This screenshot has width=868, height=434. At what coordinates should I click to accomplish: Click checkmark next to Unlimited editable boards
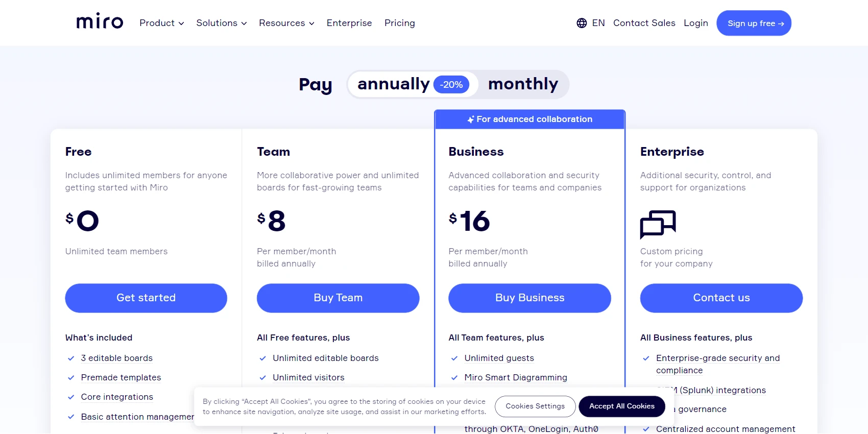click(262, 358)
